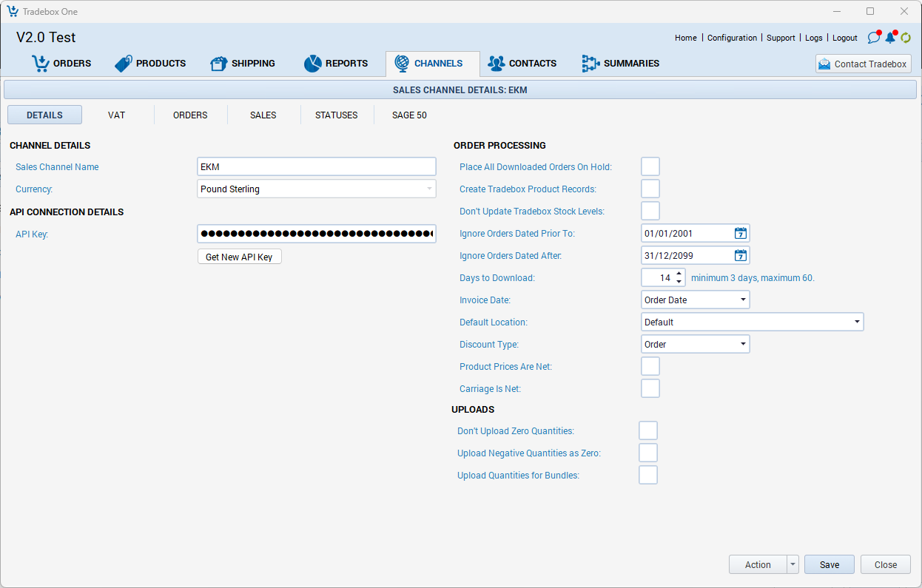Click the Tradebox One cart logo in title bar
This screenshot has height=588, width=922.
coord(13,11)
